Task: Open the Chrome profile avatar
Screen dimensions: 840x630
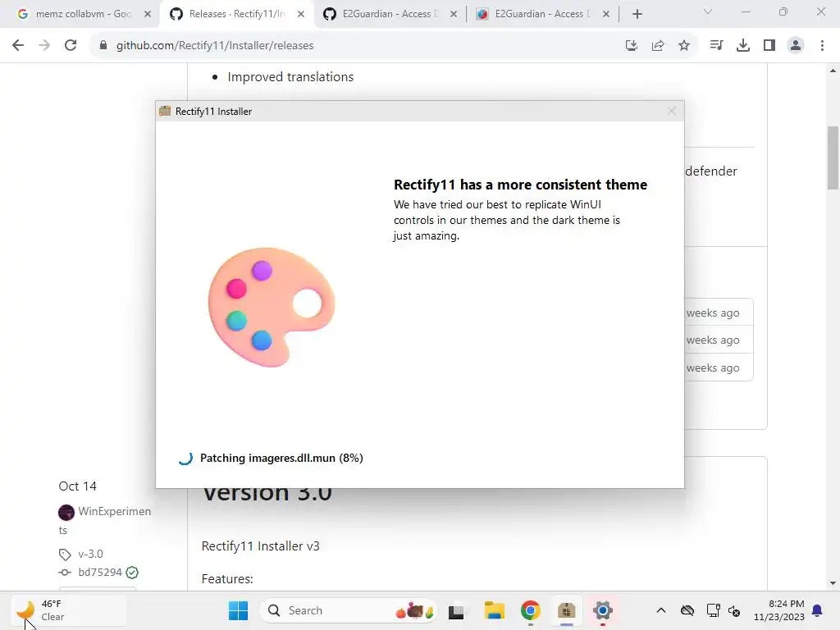Action: (x=796, y=46)
